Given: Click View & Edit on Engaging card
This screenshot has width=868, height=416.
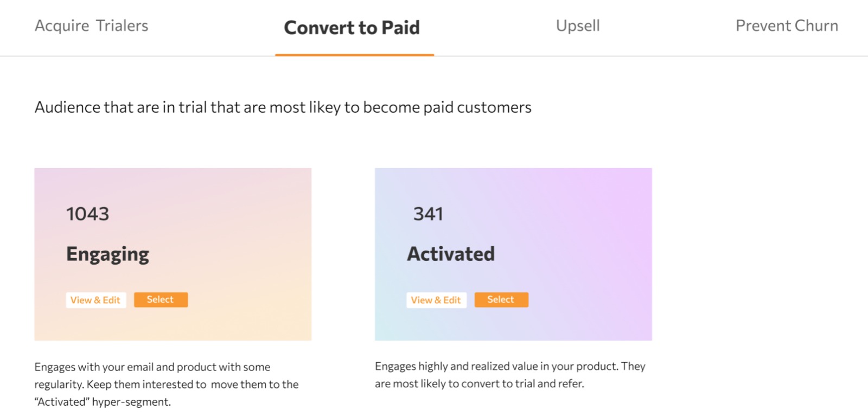Looking at the screenshot, I should click(95, 300).
